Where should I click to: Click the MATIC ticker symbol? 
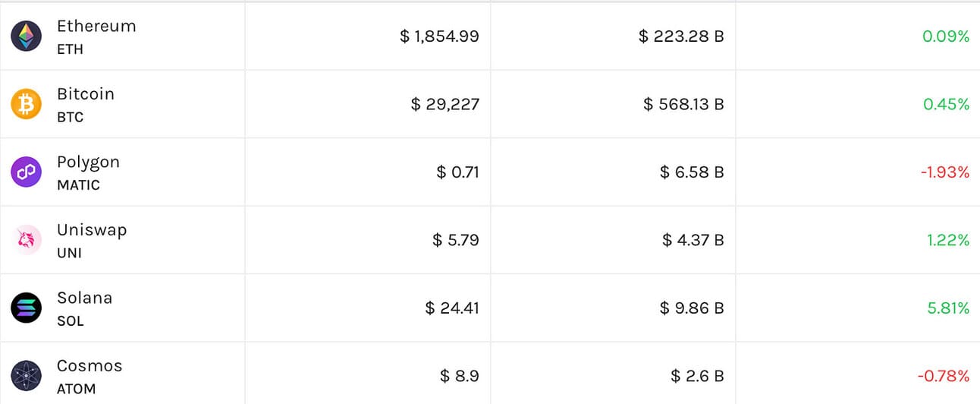coord(78,185)
